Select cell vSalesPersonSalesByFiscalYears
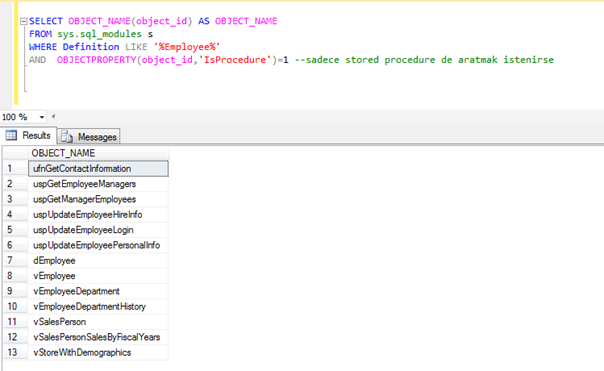The height and width of the screenshot is (371, 604). coord(98,337)
